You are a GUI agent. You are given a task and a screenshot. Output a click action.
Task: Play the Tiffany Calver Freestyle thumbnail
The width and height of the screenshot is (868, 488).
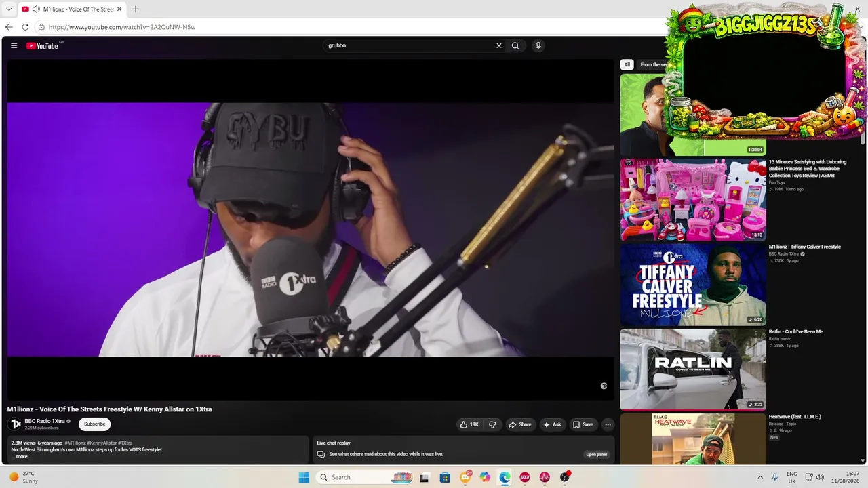[693, 285]
